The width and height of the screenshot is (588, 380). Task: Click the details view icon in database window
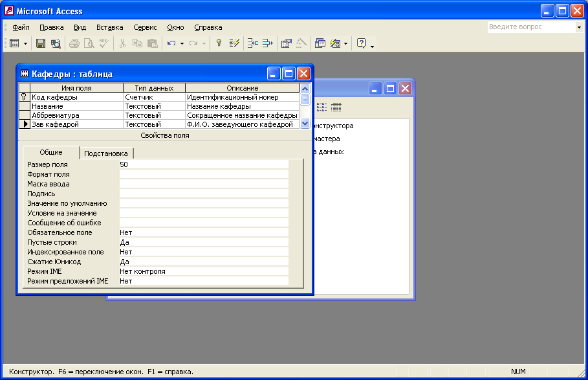[336, 107]
